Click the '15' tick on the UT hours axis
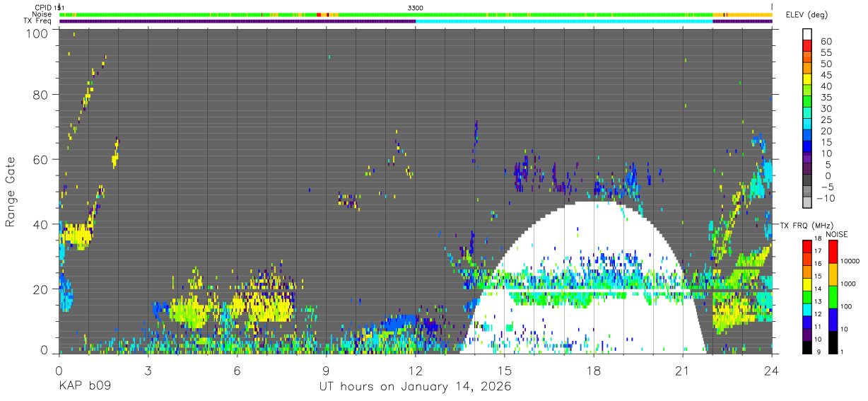This screenshot has height=401, width=868. click(x=505, y=370)
